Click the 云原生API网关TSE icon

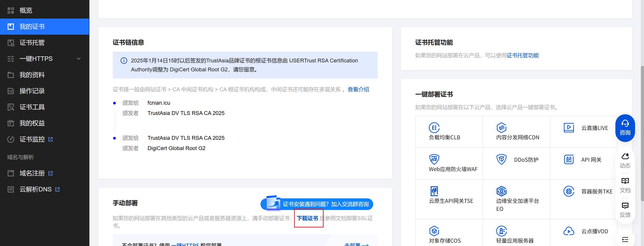434,191
